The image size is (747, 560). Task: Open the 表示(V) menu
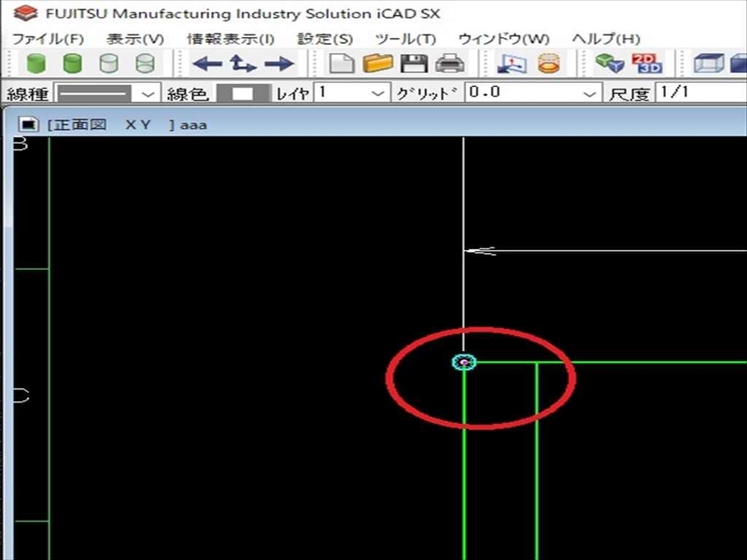[x=135, y=39]
